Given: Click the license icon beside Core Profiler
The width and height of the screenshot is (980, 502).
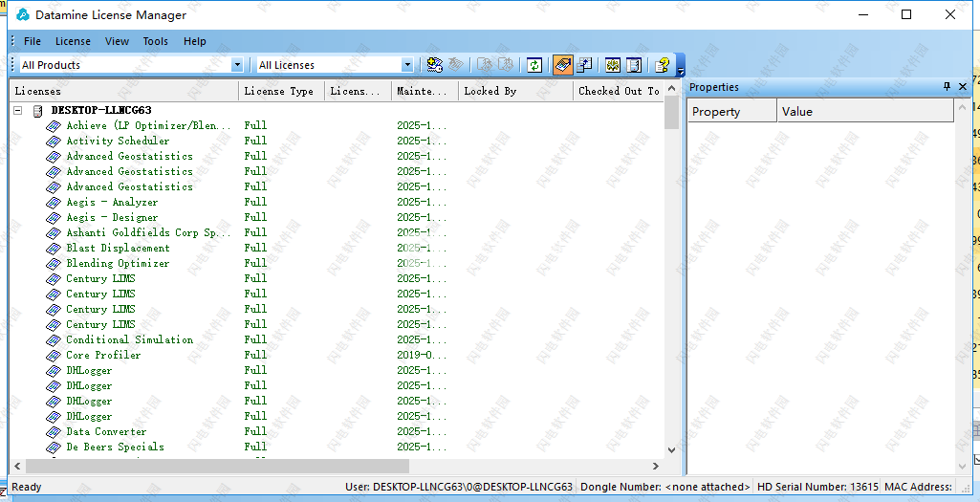Looking at the screenshot, I should 54,356.
